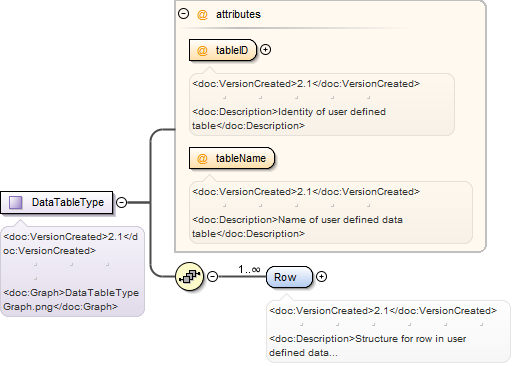Select the sequence compositor icon

click(189, 276)
